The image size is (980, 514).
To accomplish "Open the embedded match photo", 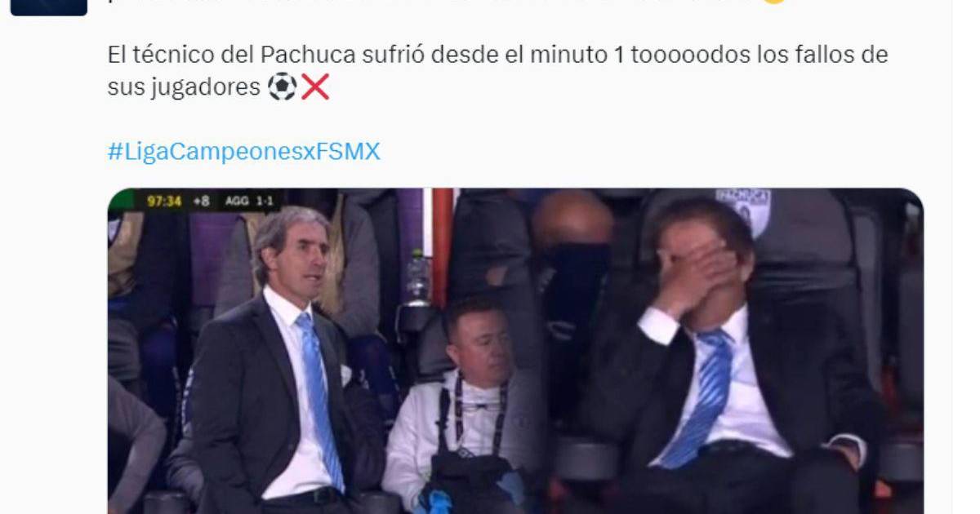I will [515, 351].
